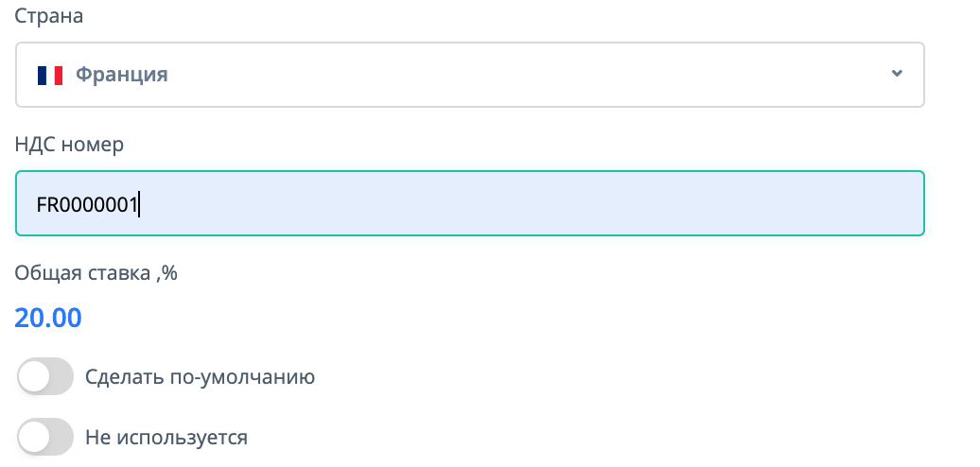Viewport: 980px width, 467px height.
Task: Click the НДС номер field label
Action: point(69,144)
